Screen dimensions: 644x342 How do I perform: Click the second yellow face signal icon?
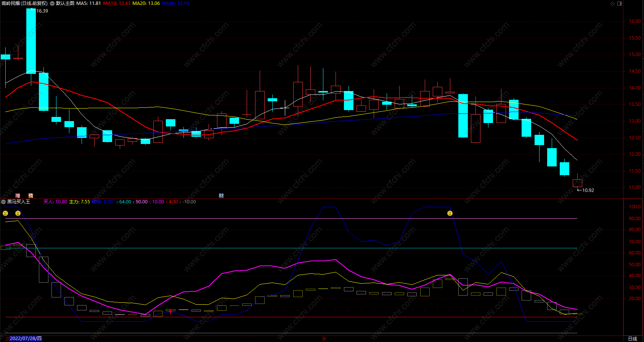(x=18, y=213)
